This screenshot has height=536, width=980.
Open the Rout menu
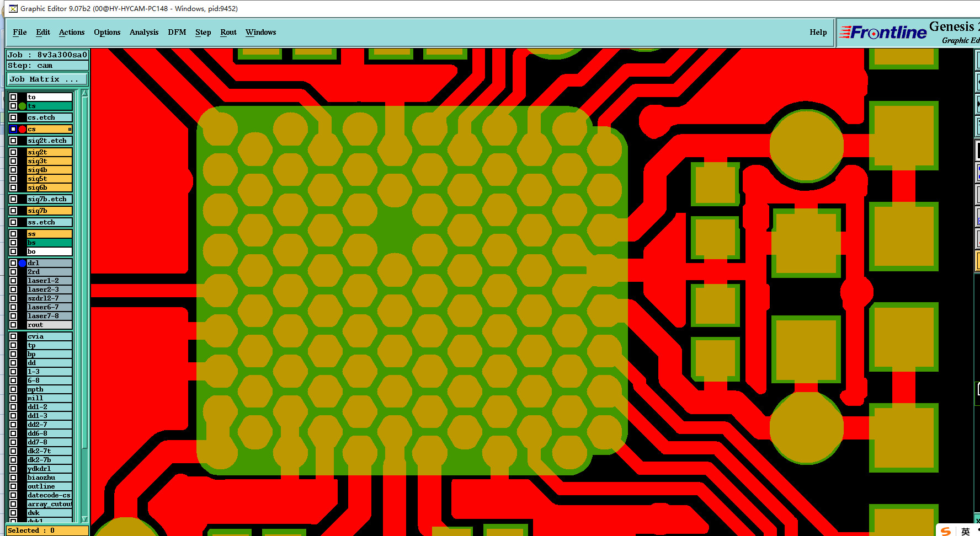[228, 32]
